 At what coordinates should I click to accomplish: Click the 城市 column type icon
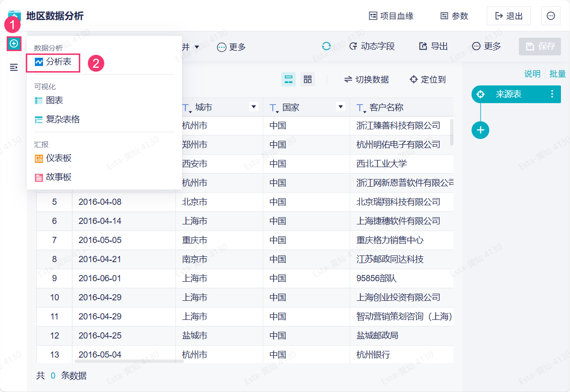point(187,108)
